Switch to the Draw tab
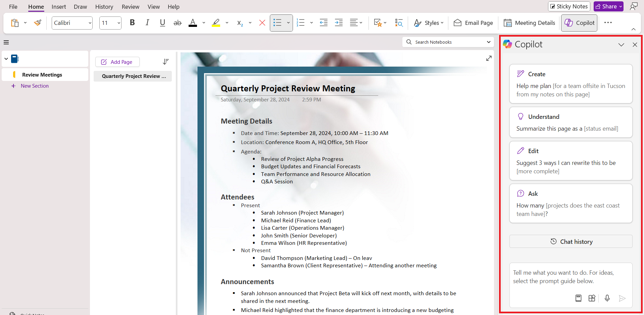The width and height of the screenshot is (644, 315). 80,7
